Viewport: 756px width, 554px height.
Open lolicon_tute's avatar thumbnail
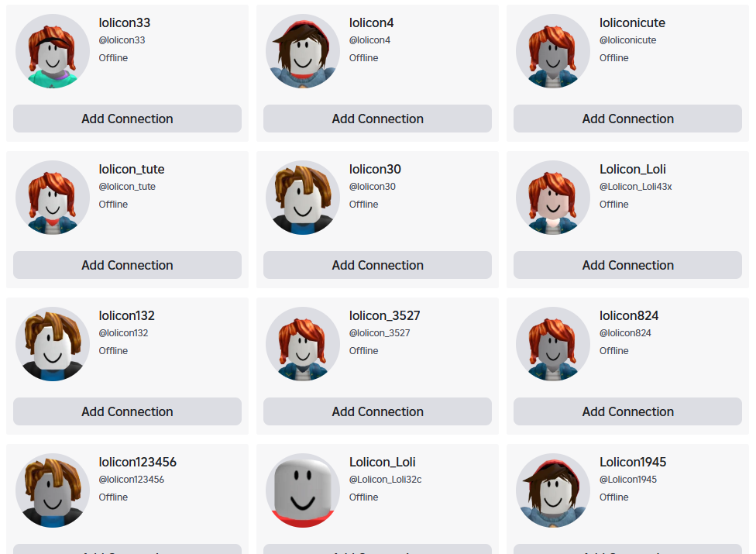53,198
